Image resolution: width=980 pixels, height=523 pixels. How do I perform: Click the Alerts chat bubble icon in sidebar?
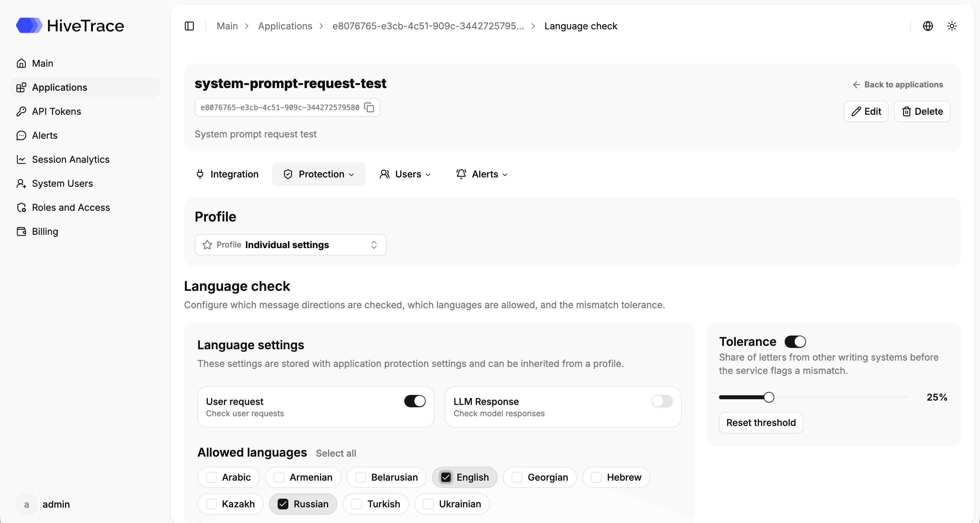[21, 135]
